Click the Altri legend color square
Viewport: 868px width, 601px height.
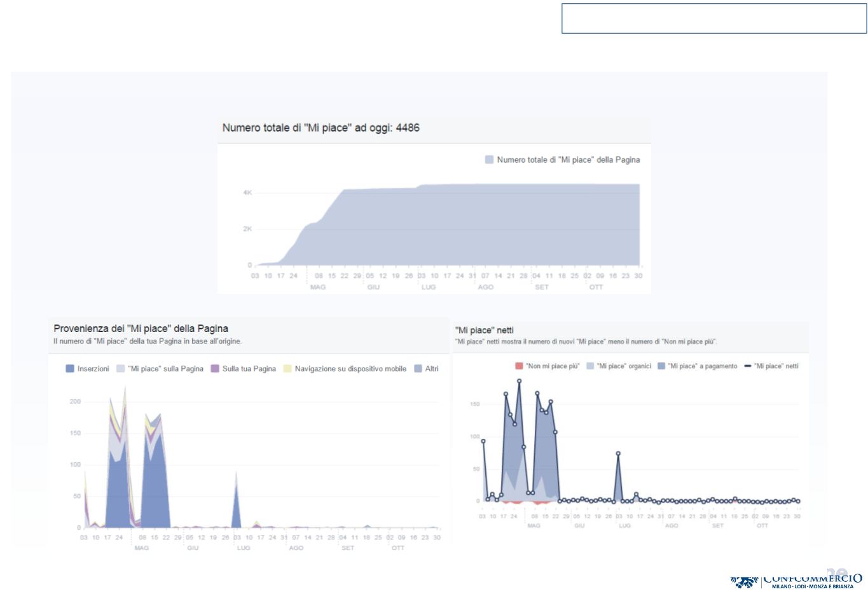point(418,369)
